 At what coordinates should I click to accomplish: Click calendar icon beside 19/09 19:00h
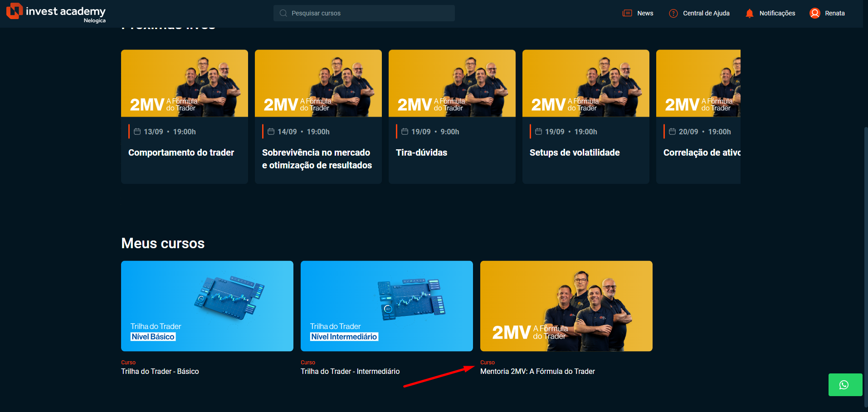click(x=538, y=132)
